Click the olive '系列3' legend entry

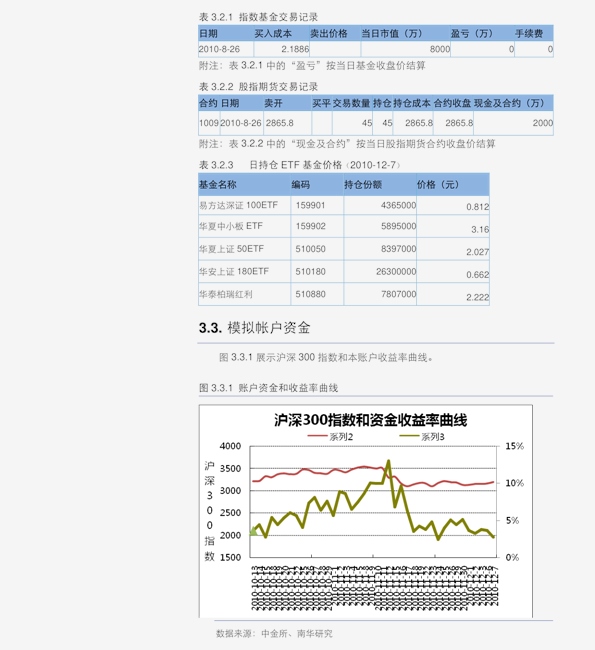(422, 437)
